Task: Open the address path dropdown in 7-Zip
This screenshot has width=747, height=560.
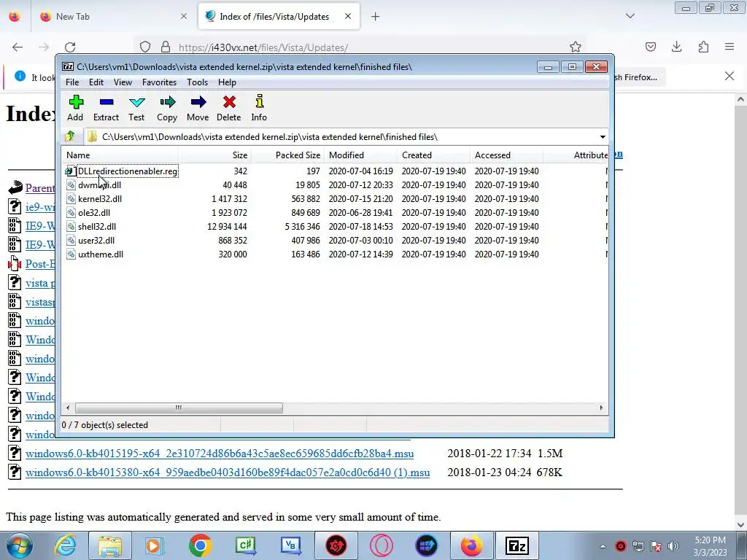Action: (x=603, y=137)
